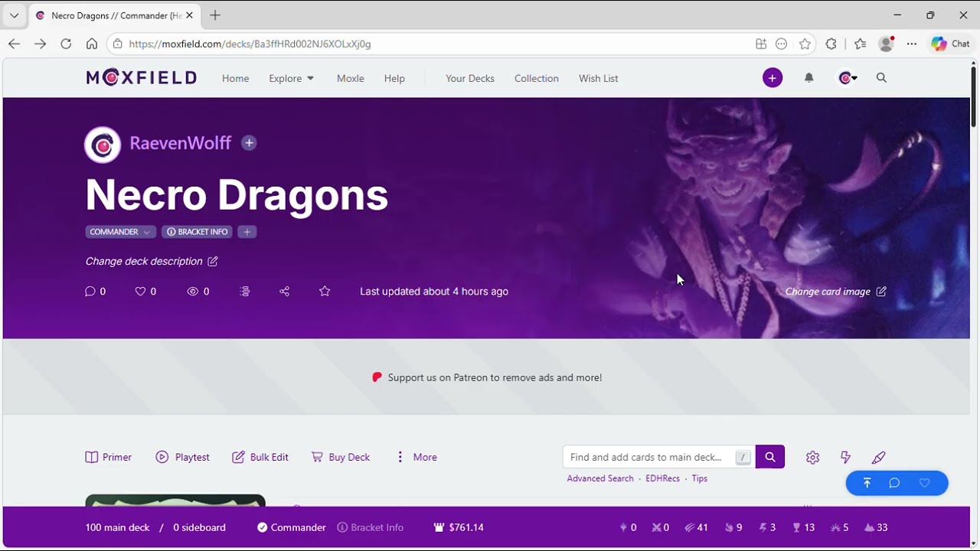Expand the Explore dropdown menu
Viewport: 980px width, 551px height.
[x=291, y=78]
